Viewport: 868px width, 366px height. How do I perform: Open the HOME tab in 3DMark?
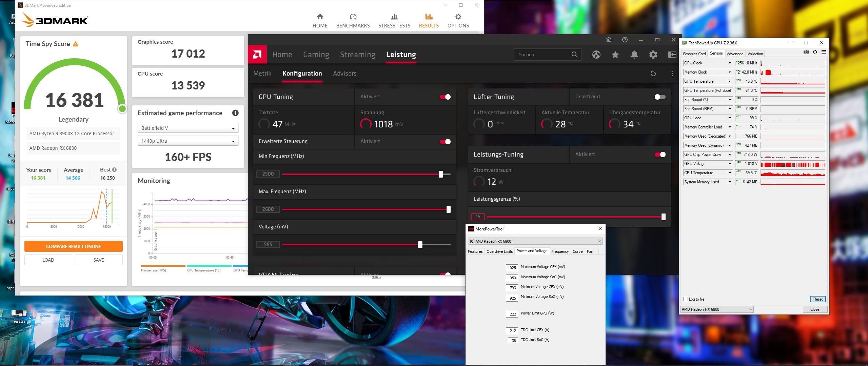coord(320,21)
